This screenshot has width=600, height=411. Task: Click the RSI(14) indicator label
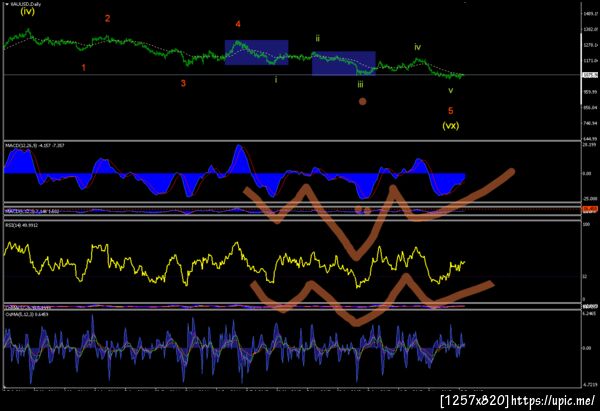[x=22, y=225]
